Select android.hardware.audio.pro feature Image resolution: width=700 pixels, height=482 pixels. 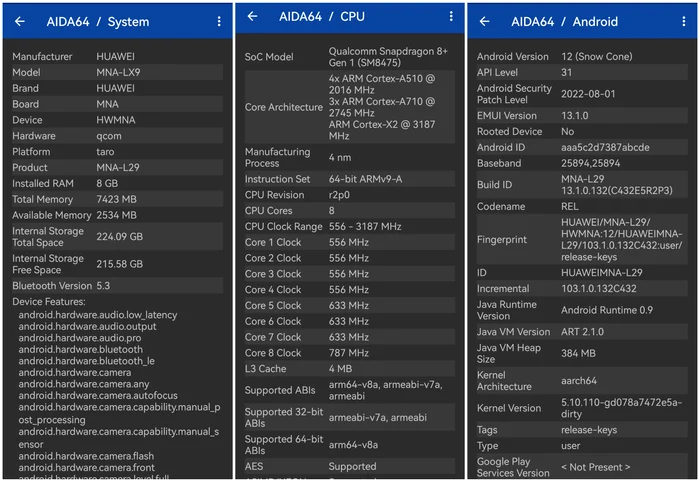point(80,338)
